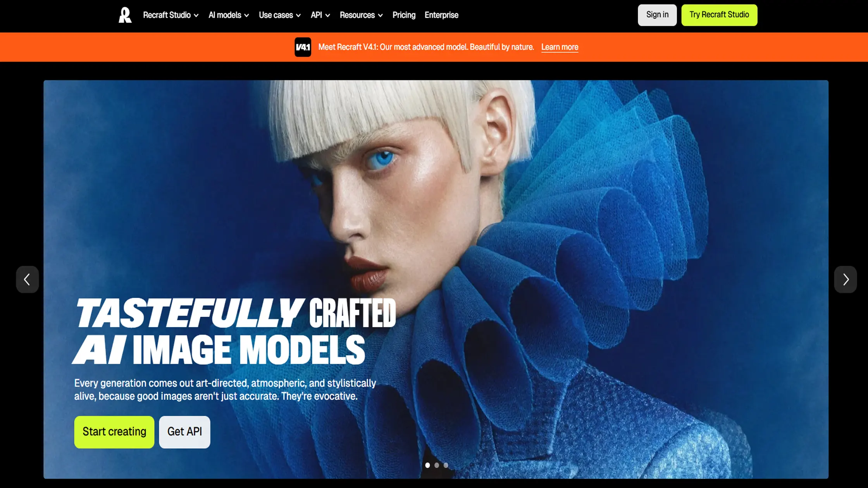Click the Start creating button
Viewport: 868px width, 488px height.
114,432
